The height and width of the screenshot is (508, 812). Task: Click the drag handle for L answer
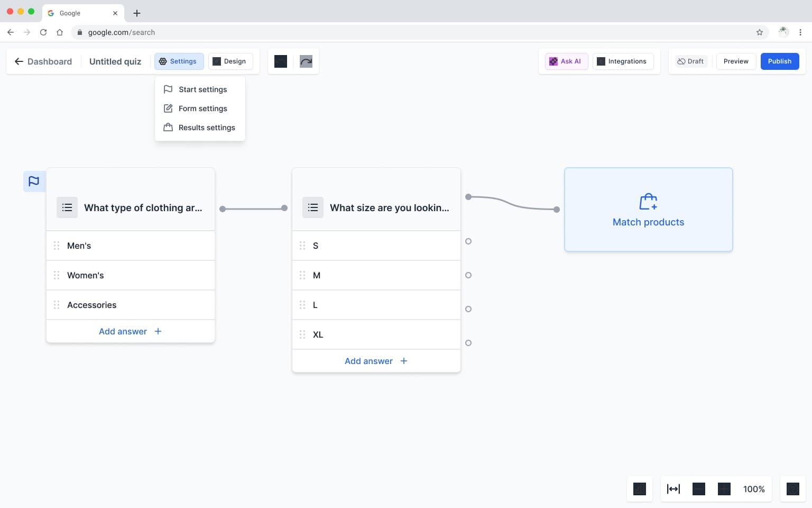pos(302,305)
